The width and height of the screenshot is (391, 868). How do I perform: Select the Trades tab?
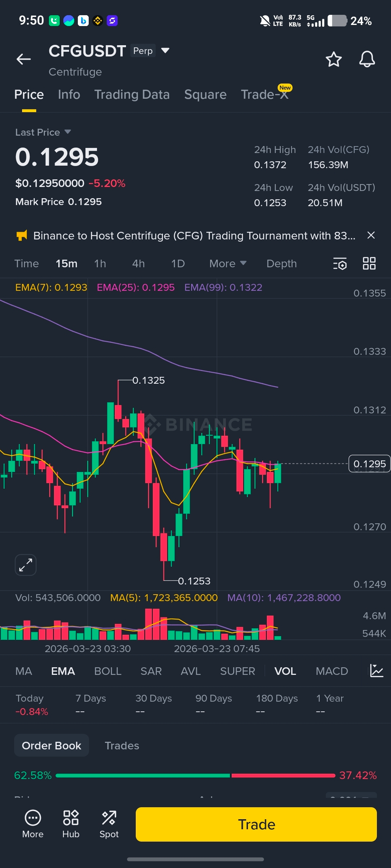122,745
